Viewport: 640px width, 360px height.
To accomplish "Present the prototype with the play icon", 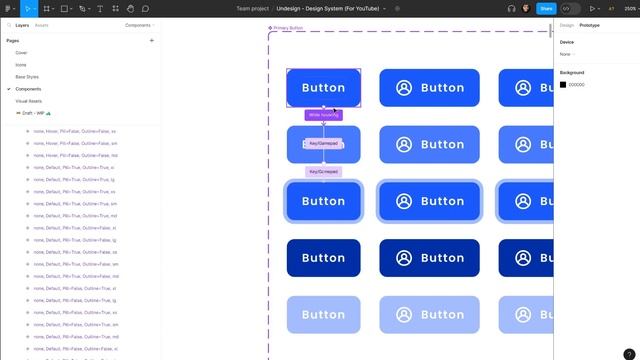I will [592, 9].
